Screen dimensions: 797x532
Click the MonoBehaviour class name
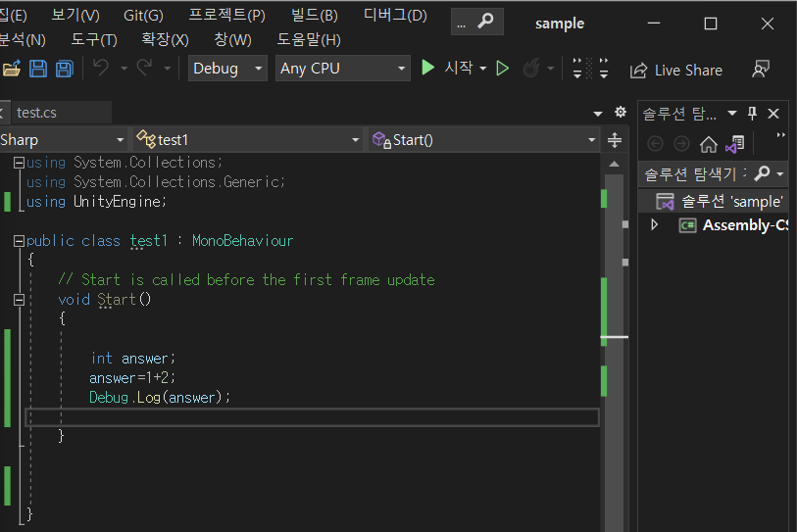[242, 240]
